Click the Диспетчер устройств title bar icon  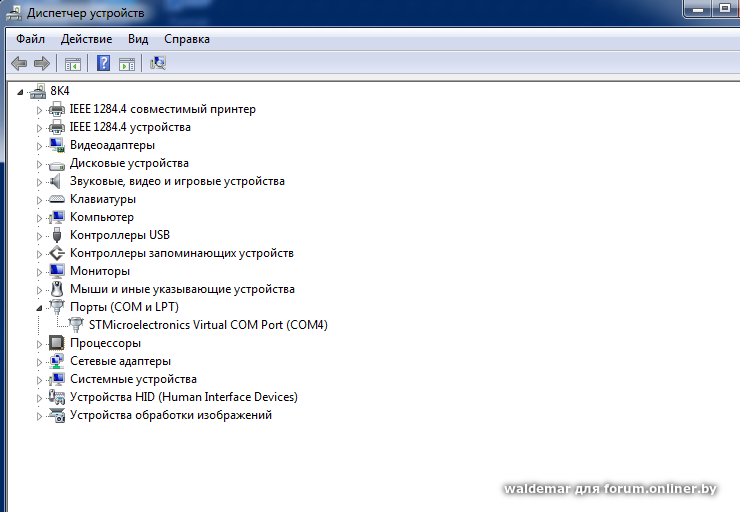point(14,13)
